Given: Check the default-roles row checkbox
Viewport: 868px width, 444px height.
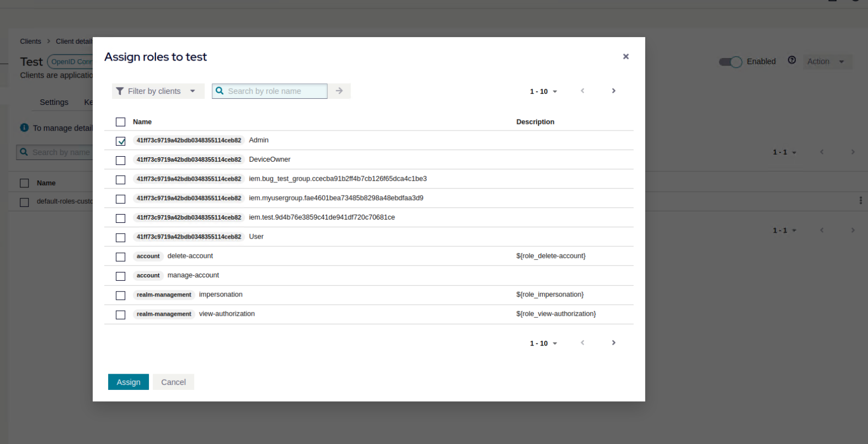Looking at the screenshot, I should pyautogui.click(x=24, y=202).
